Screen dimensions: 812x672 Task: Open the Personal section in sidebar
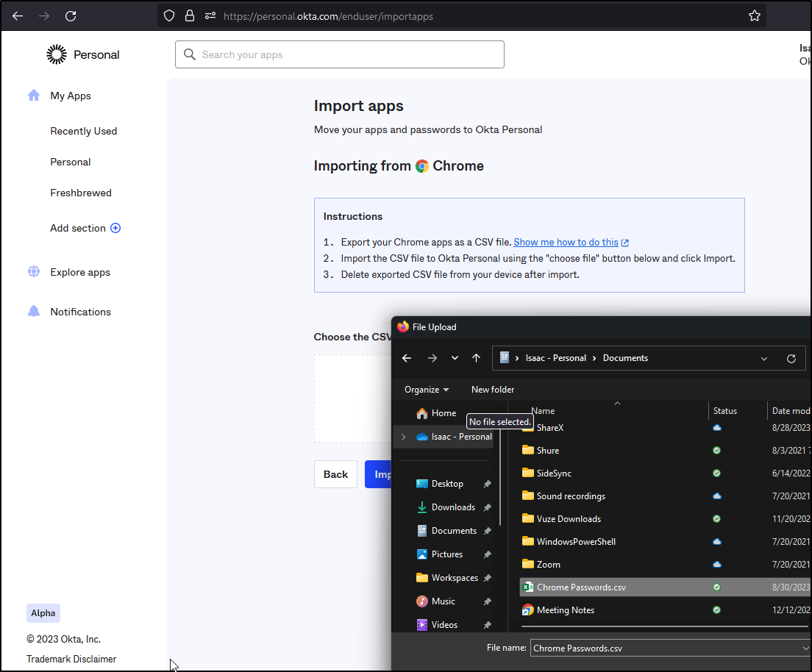coord(71,162)
